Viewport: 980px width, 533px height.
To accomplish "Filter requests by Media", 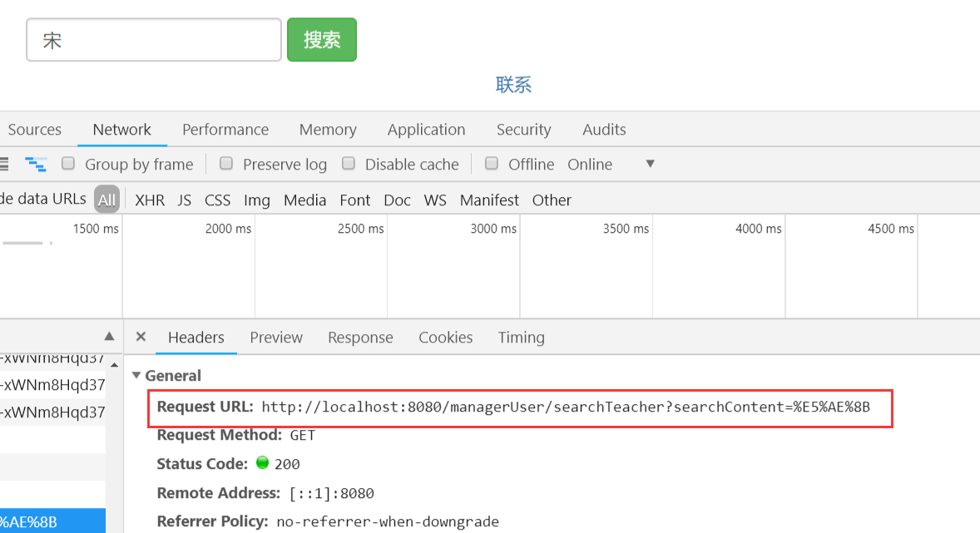I will click(x=305, y=200).
